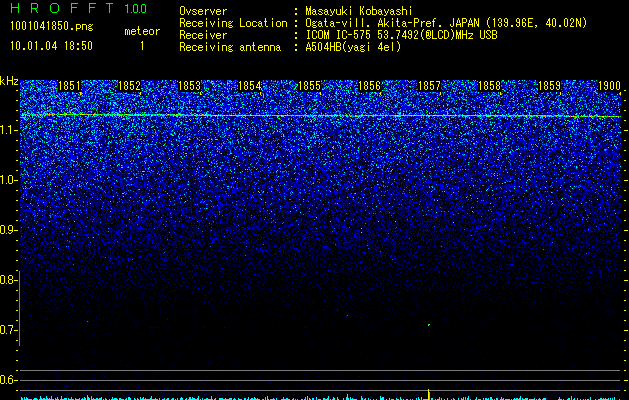Viewport: 629px width, 400px height.
Task: Click the 1857 time marker
Action: 429,86
